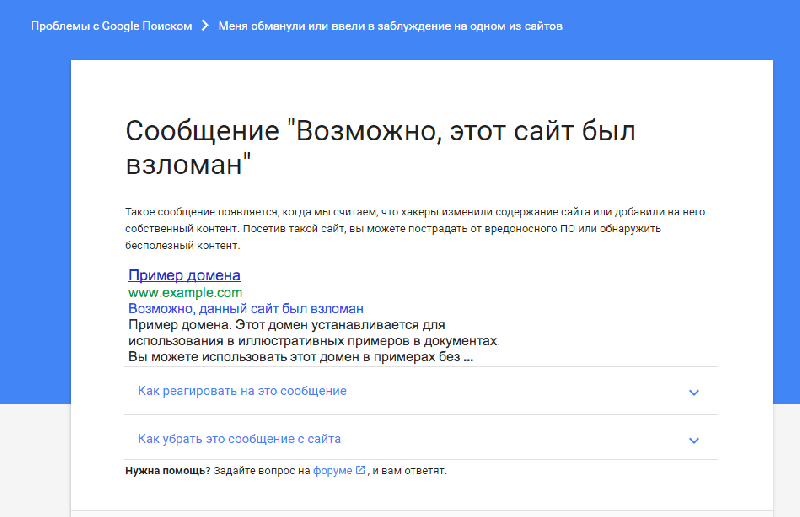
Task: Go to «Меня обманули или ввели в заблуждение» breadcrumb
Action: pos(390,25)
